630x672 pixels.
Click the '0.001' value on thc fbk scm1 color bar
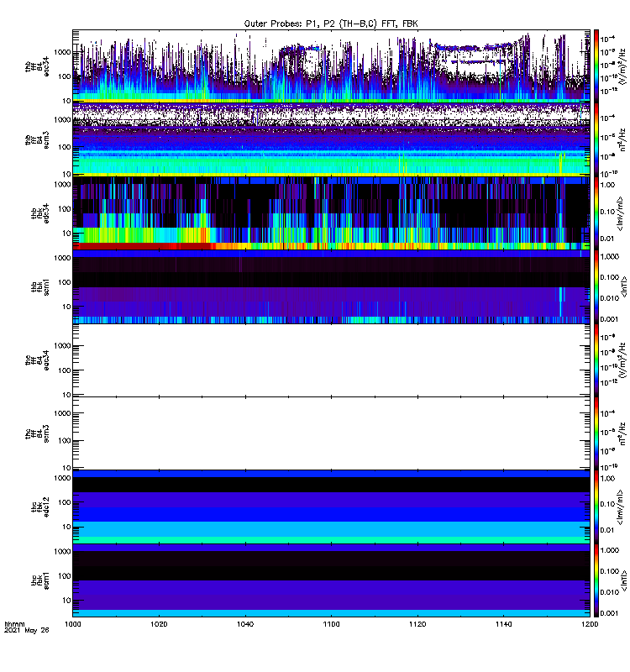pos(610,613)
